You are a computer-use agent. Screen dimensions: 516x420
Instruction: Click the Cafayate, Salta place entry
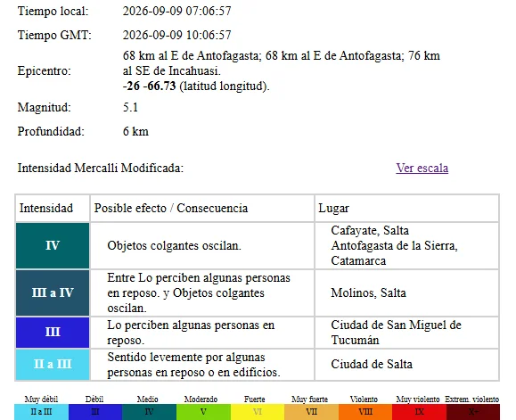pyautogui.click(x=370, y=230)
